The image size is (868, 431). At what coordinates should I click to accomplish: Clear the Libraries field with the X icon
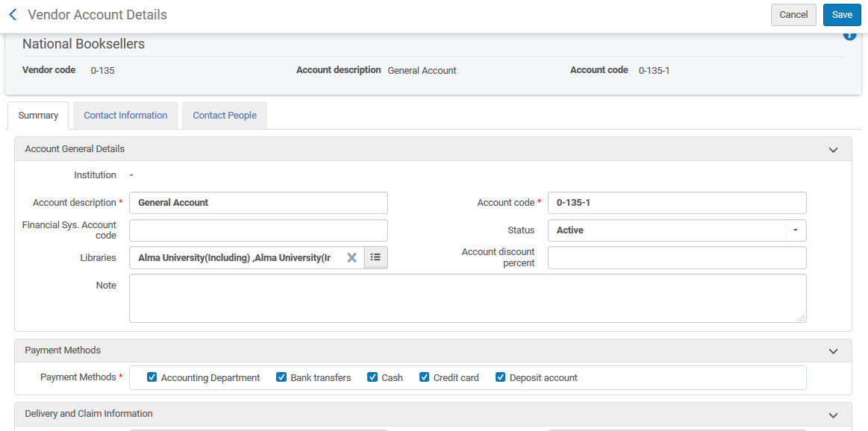(352, 257)
